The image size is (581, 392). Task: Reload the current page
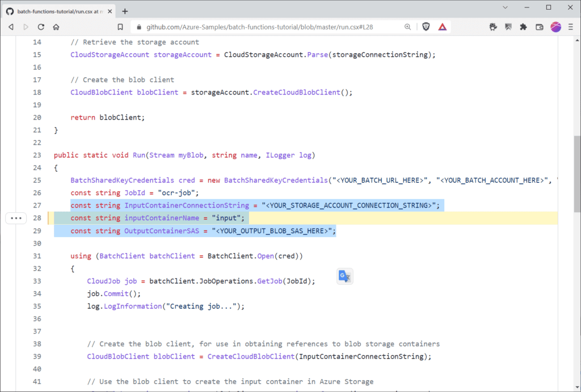tap(41, 27)
